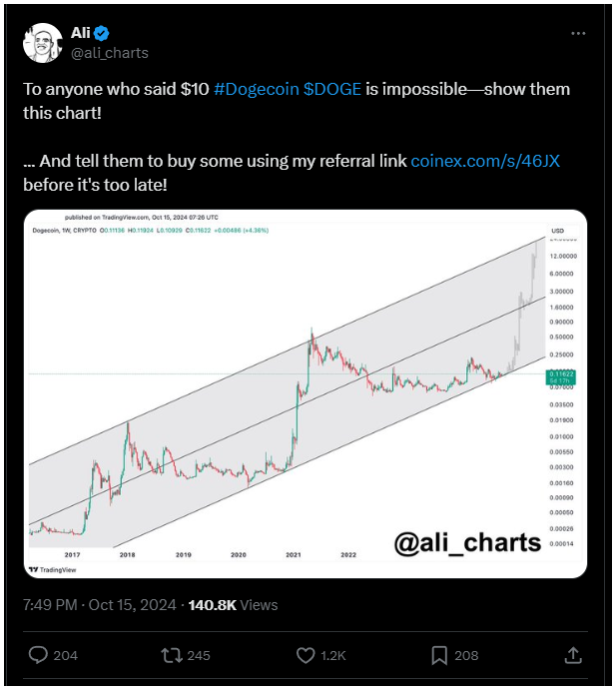Click the reply speech bubble icon
The width and height of the screenshot is (616, 690).
[x=38, y=655]
